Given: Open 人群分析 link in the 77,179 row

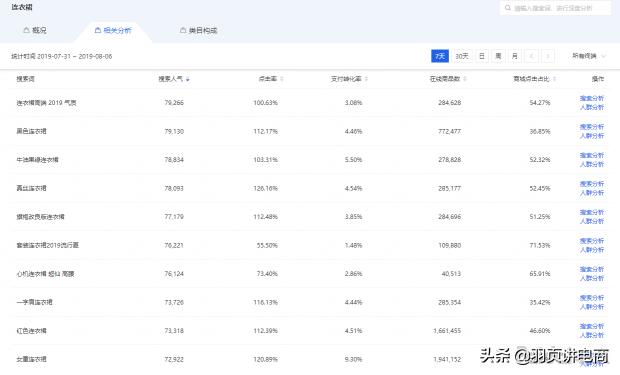Looking at the screenshot, I should (x=592, y=221).
